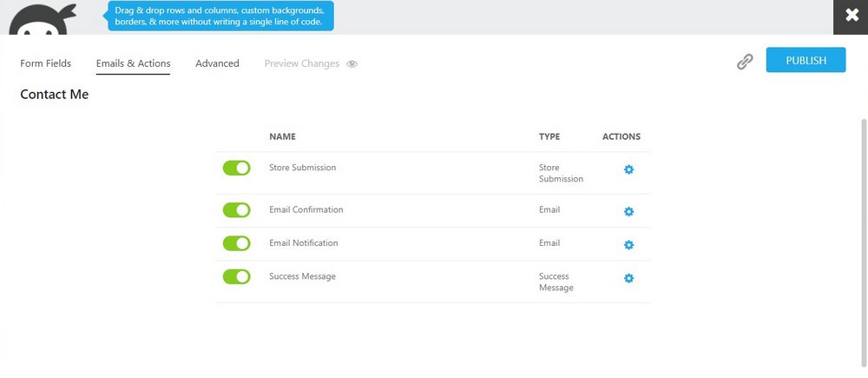The image size is (868, 378).
Task: Click the Preview Changes link
Action: (302, 63)
